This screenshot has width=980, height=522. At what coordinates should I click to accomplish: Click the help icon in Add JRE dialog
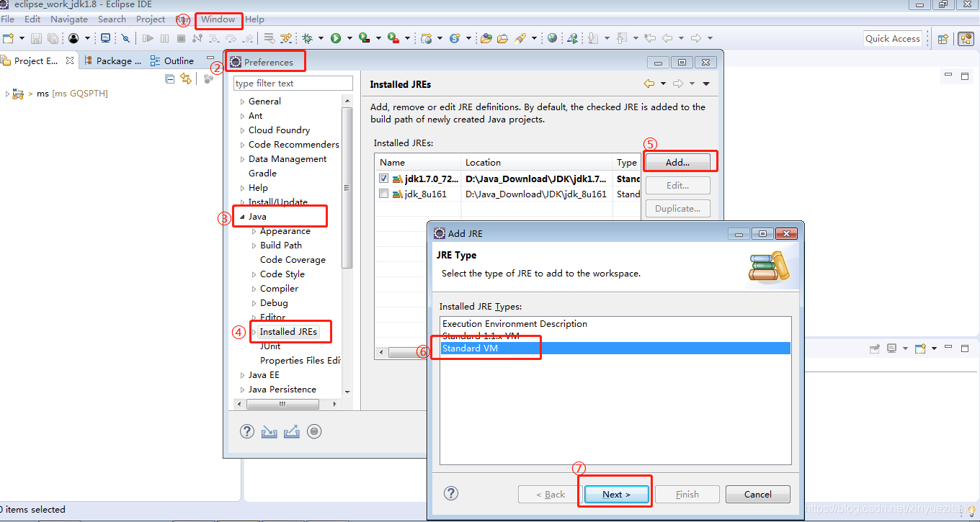pyautogui.click(x=451, y=493)
